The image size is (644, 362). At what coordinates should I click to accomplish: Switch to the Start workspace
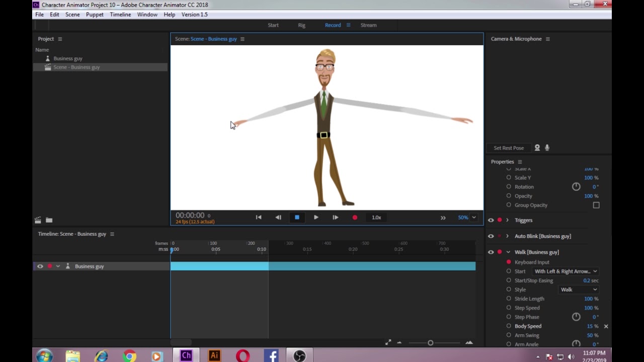click(273, 25)
